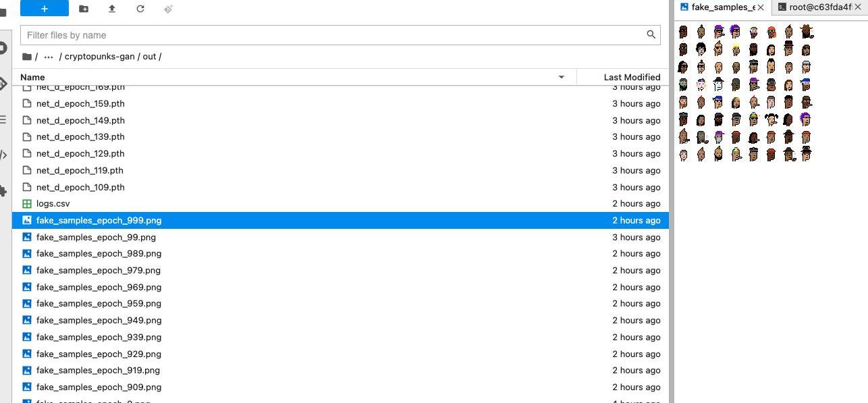Create a new folder with toolbar icon
The height and width of the screenshot is (403, 868).
pyautogui.click(x=84, y=9)
